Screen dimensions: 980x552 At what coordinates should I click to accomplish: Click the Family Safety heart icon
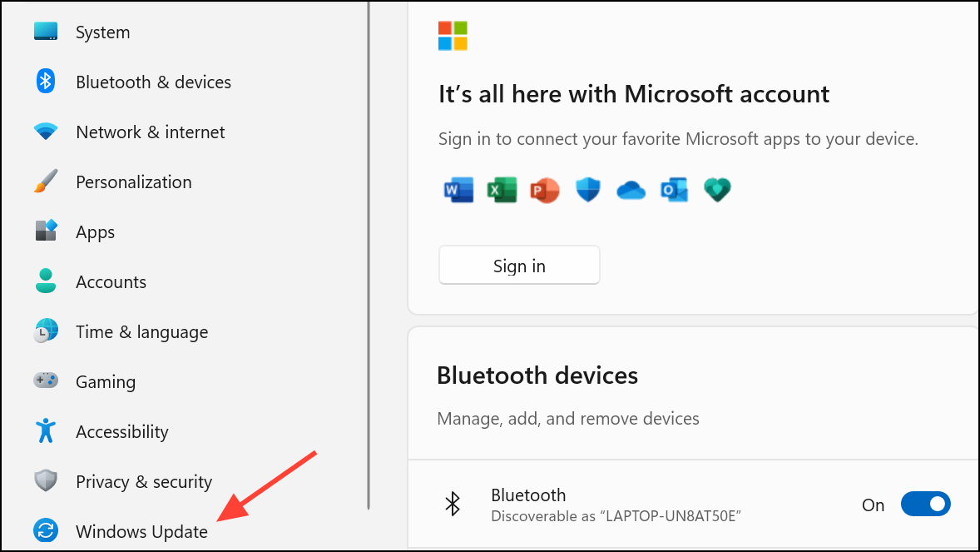716,191
